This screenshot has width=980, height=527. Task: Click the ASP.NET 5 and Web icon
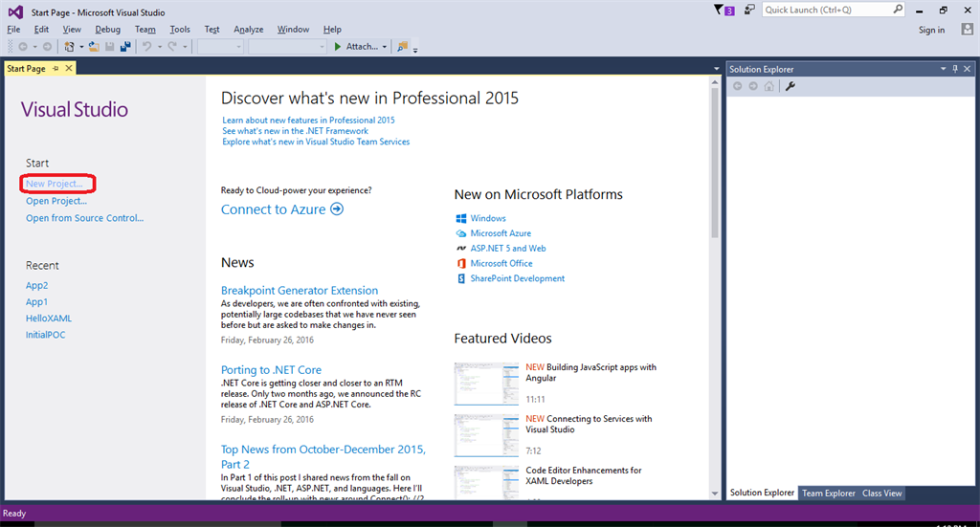click(461, 249)
